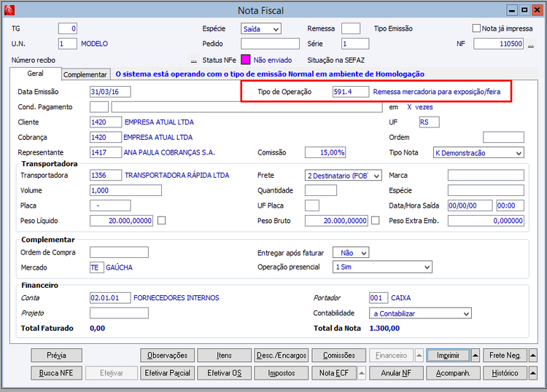Image resolution: width=547 pixels, height=392 pixels.
Task: Click Ordem de Compra field
Action: 119,252
